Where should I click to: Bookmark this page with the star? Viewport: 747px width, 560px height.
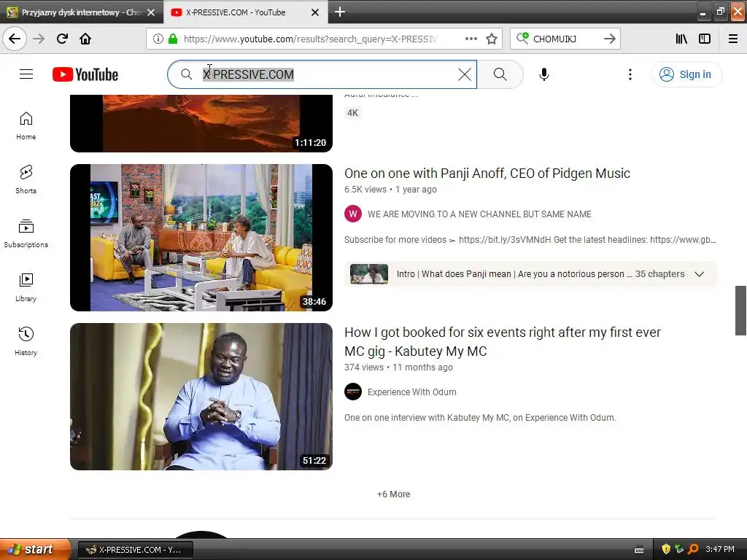point(492,39)
